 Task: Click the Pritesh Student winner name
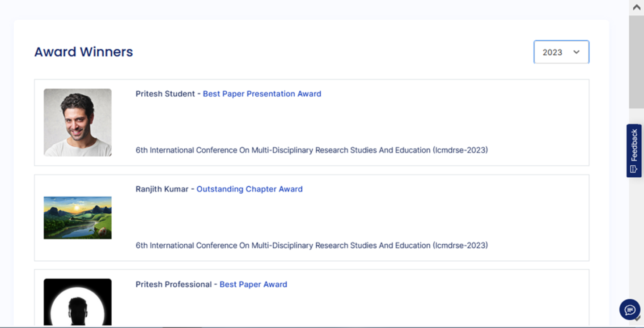(x=165, y=94)
